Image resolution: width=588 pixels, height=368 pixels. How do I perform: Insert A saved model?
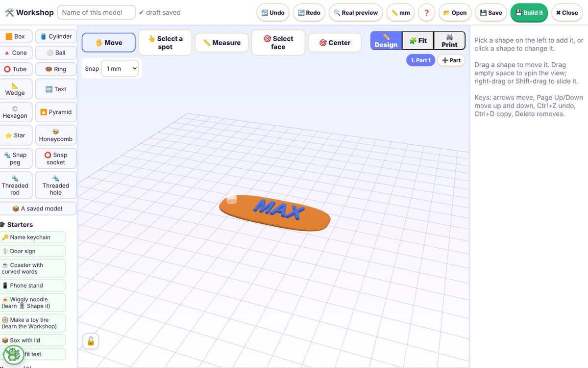pyautogui.click(x=38, y=209)
